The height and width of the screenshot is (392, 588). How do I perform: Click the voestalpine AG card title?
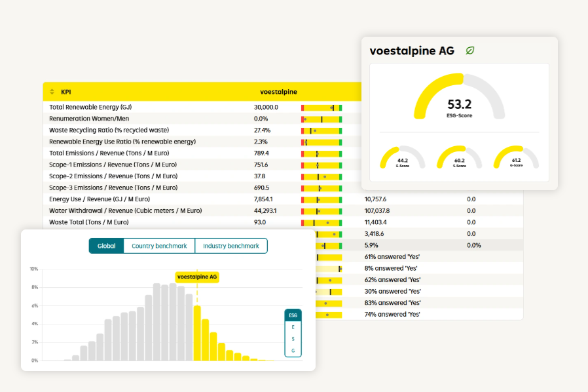point(412,50)
